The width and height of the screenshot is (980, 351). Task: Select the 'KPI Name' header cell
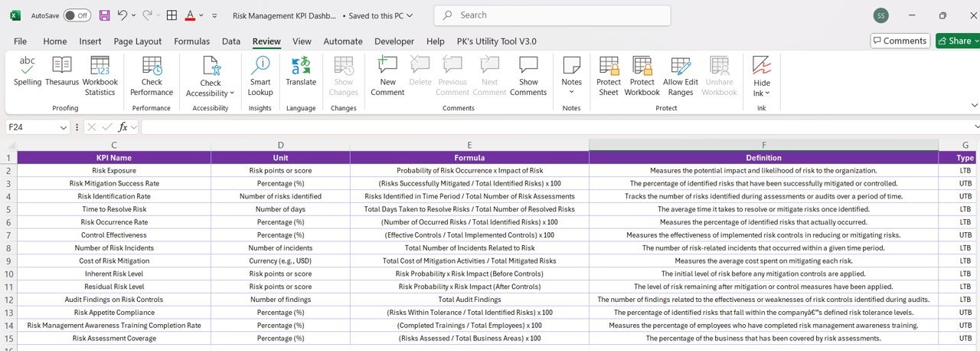pos(114,158)
